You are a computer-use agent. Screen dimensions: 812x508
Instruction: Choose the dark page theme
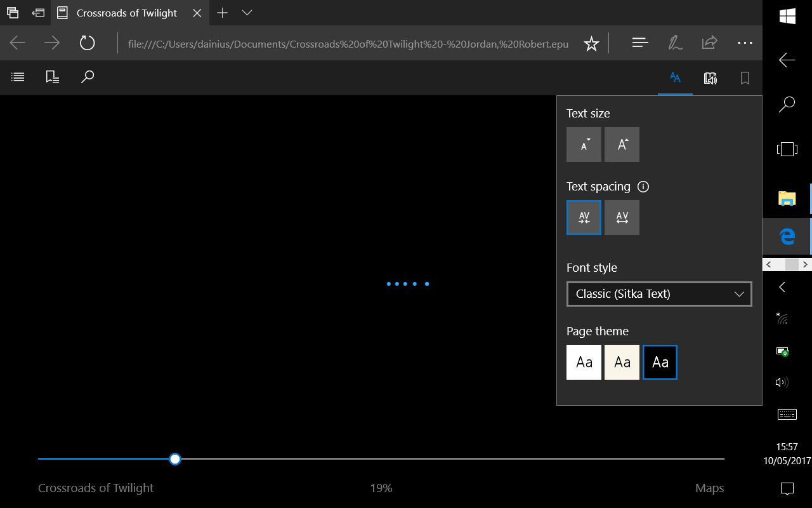[x=660, y=362]
